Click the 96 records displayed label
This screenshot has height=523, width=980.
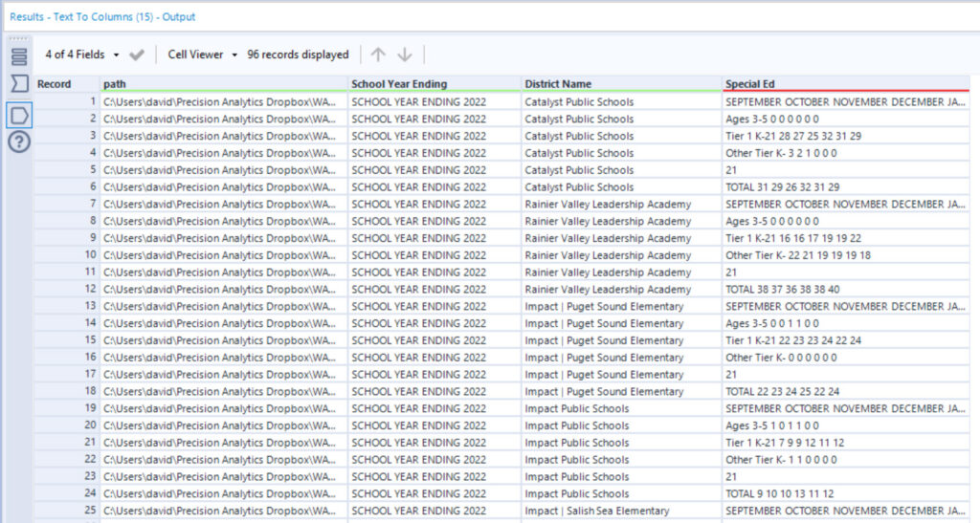[299, 54]
